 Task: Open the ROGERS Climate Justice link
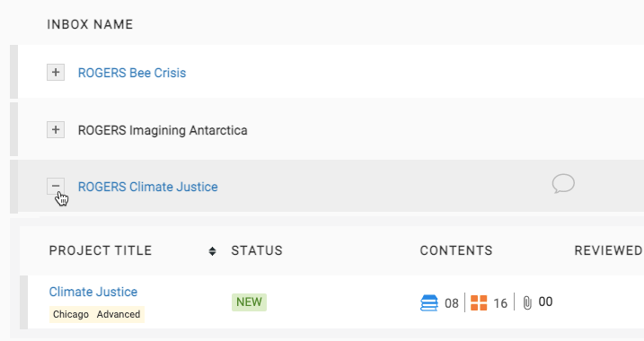(x=148, y=187)
